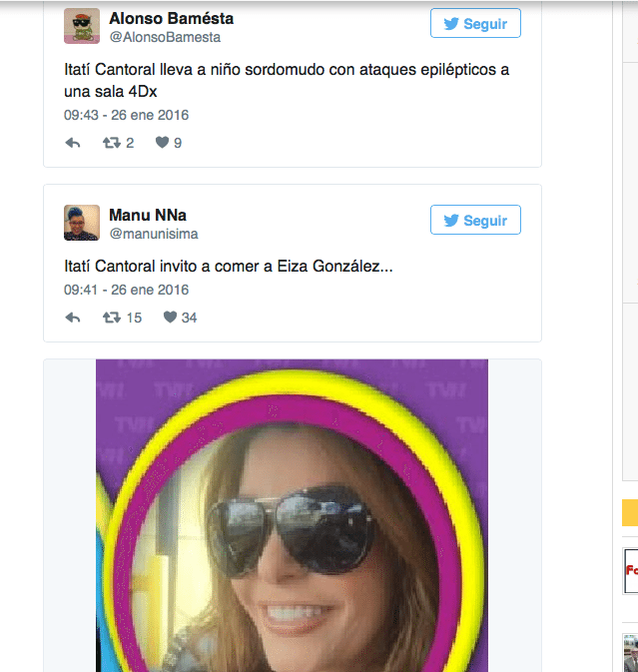Screen dimensions: 638x672
Task: Visit the @AlonsoBamesta handle link
Action: pos(165,38)
